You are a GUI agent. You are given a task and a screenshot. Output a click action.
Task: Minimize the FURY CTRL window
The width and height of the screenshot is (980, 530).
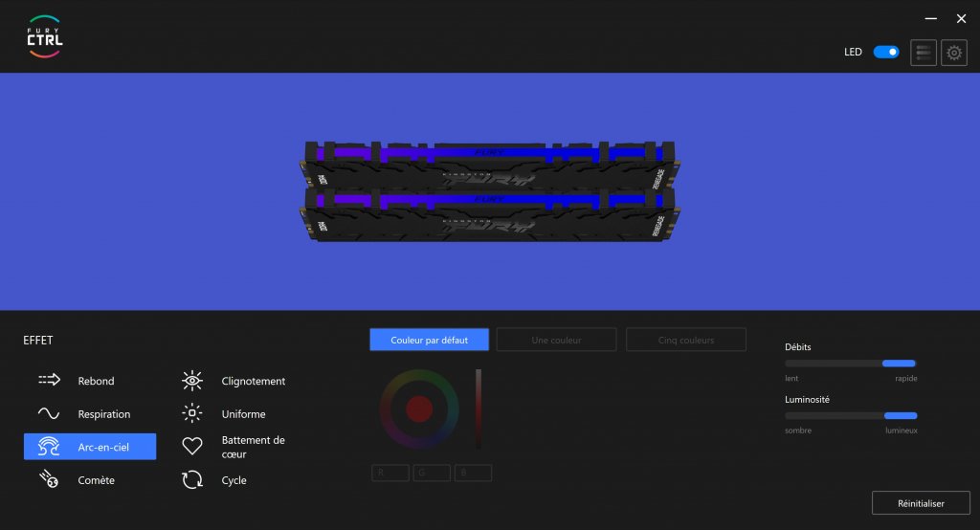pos(930,19)
